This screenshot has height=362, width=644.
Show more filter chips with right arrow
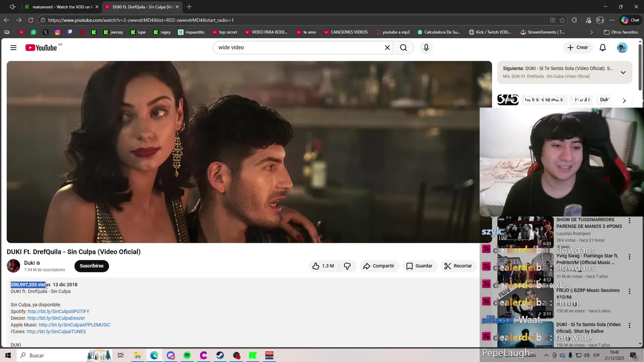[624, 100]
